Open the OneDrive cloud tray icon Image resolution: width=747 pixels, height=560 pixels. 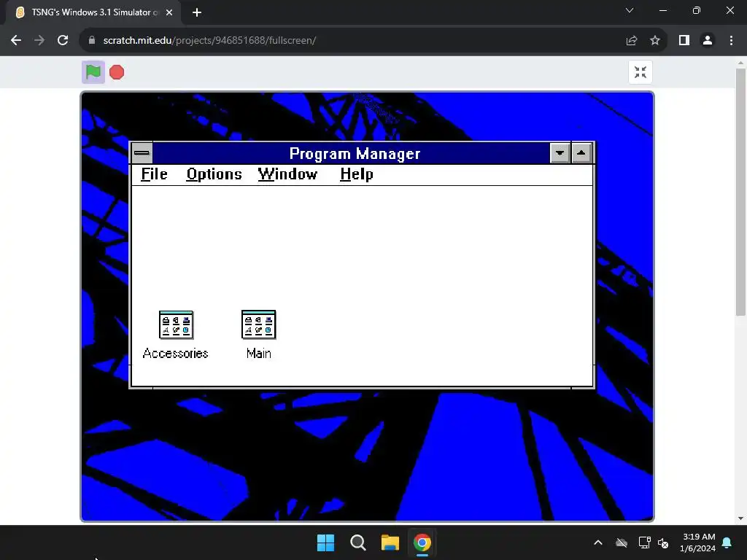click(x=622, y=542)
